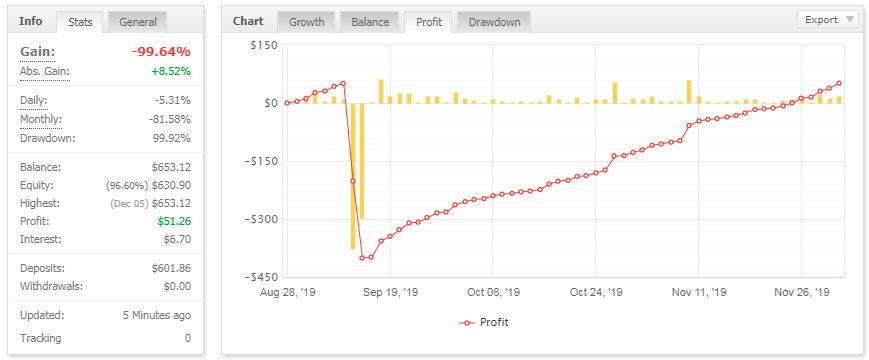Click the Drawdown label in stats

click(x=47, y=138)
